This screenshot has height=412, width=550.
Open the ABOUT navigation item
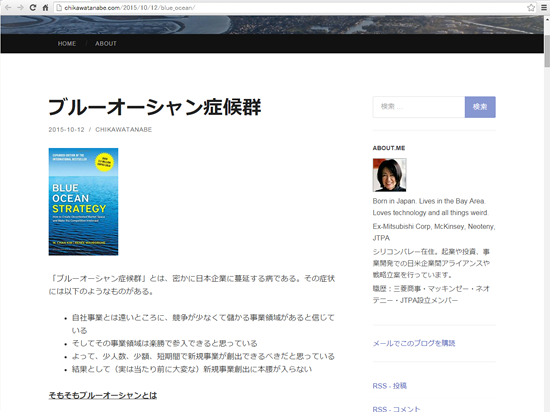[x=106, y=43]
